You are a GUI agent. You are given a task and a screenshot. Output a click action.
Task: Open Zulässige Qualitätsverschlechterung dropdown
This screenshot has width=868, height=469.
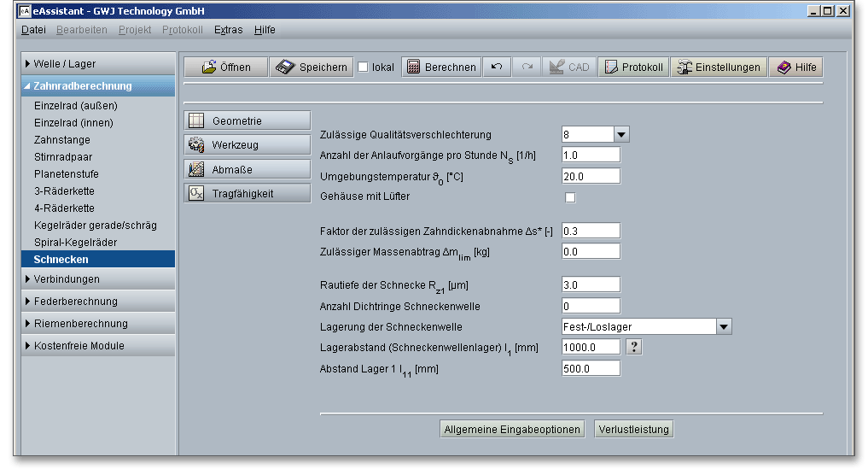[x=621, y=135]
